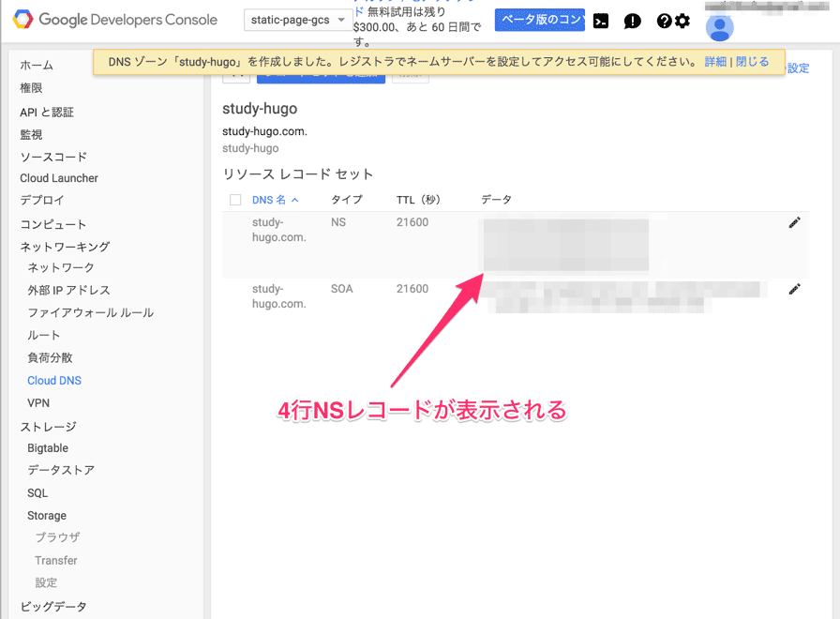Click NS type cell in records table
The height and width of the screenshot is (619, 840).
(338, 222)
